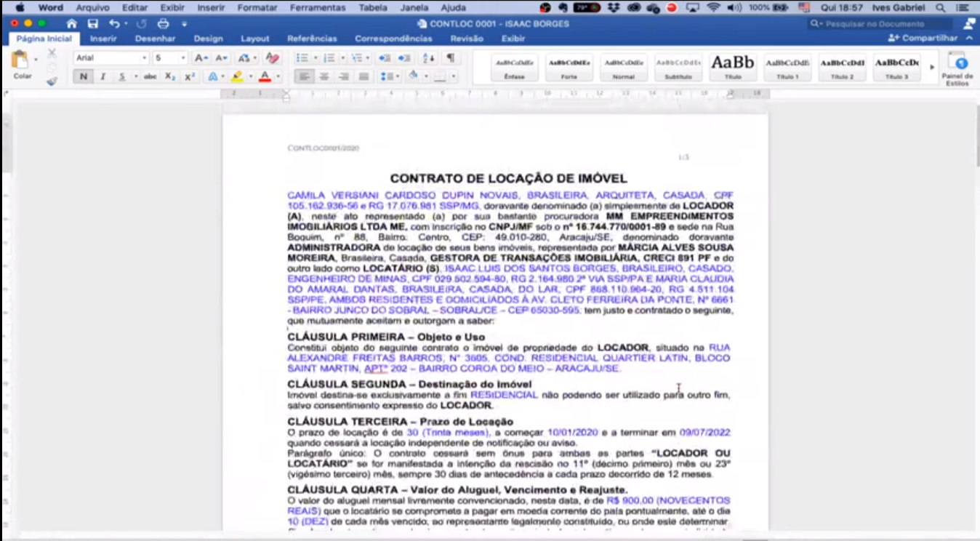
Task: Click the Compartilhar button
Action: pyautogui.click(x=923, y=38)
